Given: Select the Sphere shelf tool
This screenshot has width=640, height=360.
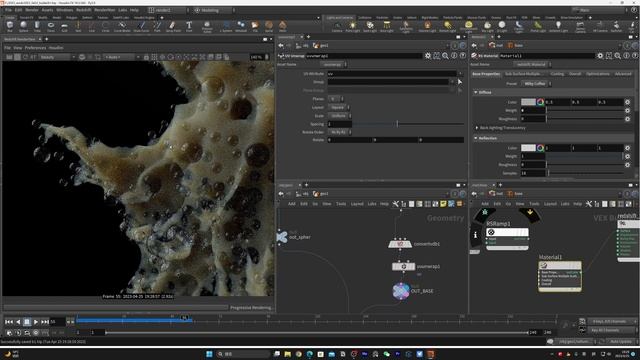Looking at the screenshot, I should 23,27.
